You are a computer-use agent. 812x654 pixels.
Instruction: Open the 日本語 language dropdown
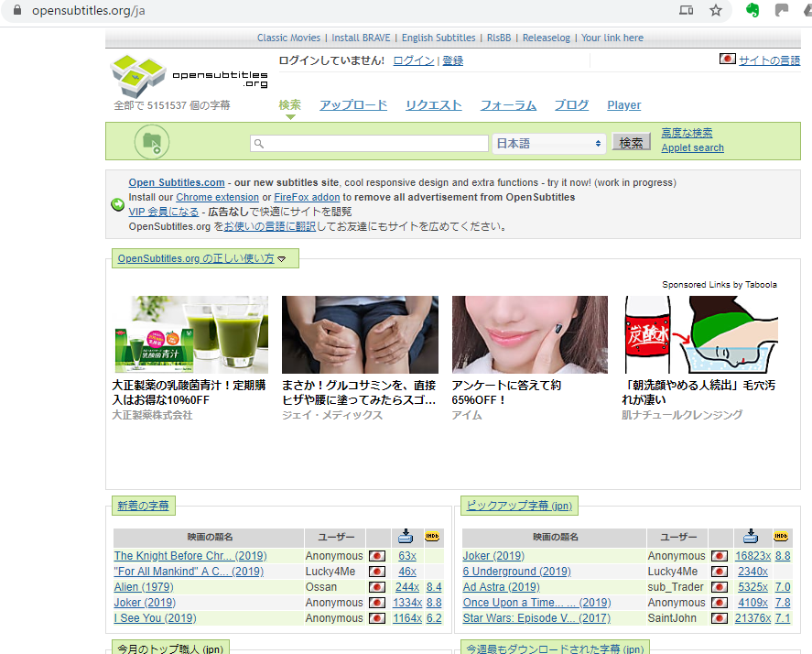548,143
